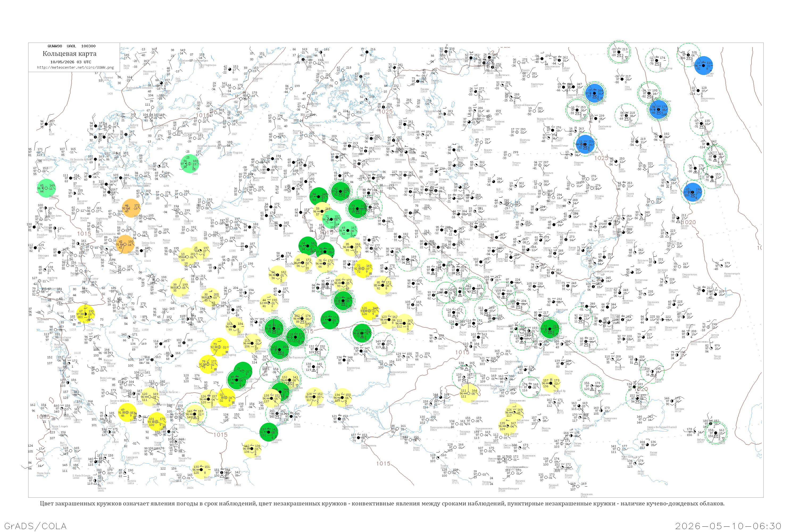This screenshot has height=532, width=798.
Task: Click the '1015' isobar label near Brocken
Action: [84, 234]
